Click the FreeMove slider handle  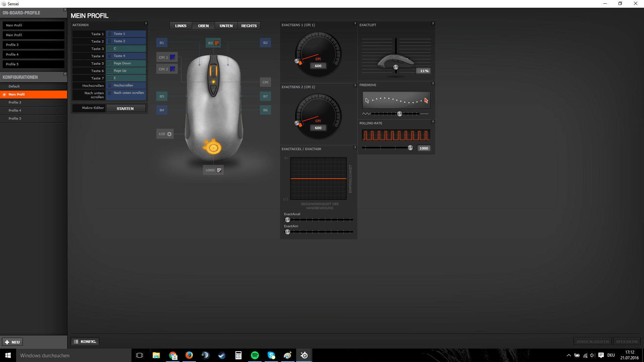coord(399,114)
